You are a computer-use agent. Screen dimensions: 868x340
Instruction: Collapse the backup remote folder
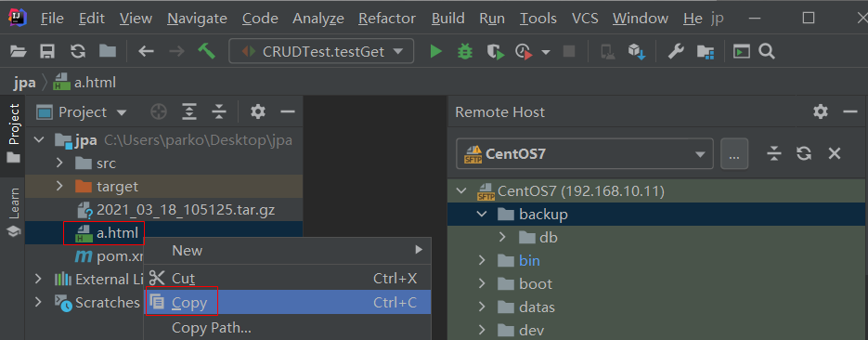click(482, 215)
